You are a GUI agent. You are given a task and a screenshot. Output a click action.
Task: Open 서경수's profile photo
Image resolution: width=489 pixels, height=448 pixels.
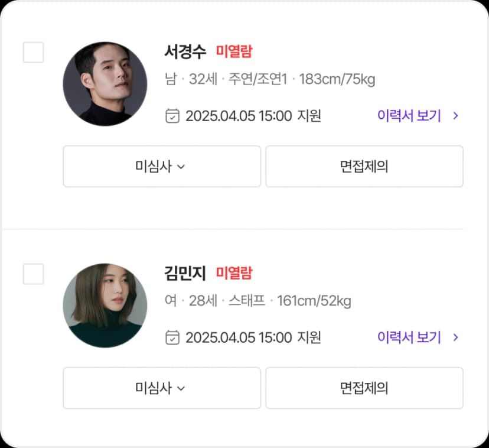(x=105, y=83)
